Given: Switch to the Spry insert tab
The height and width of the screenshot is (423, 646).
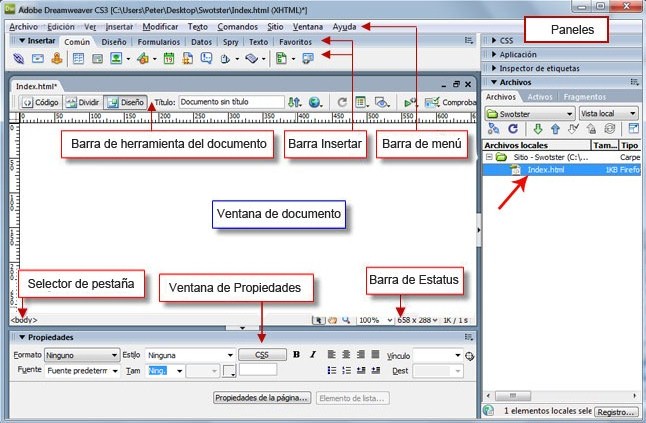Looking at the screenshot, I should coord(231,42).
